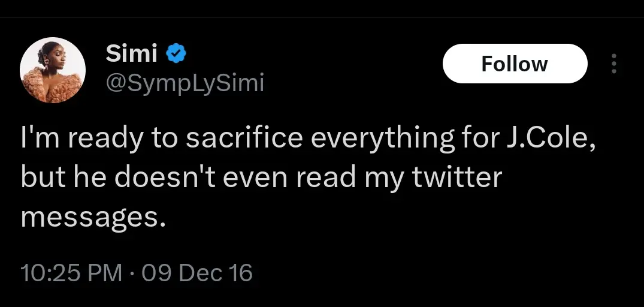Click the 09 Dec 16 date
Viewport: 644px width, 307px height.
pos(198,273)
